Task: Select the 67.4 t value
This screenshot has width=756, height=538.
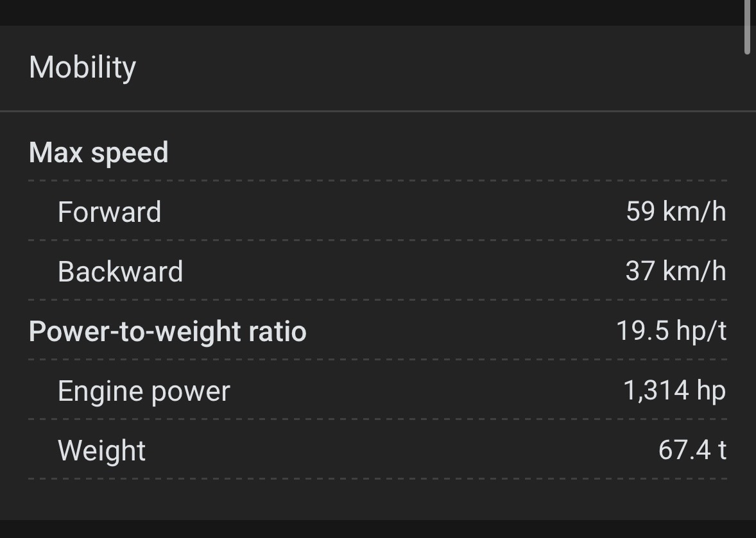Action: pos(692,450)
